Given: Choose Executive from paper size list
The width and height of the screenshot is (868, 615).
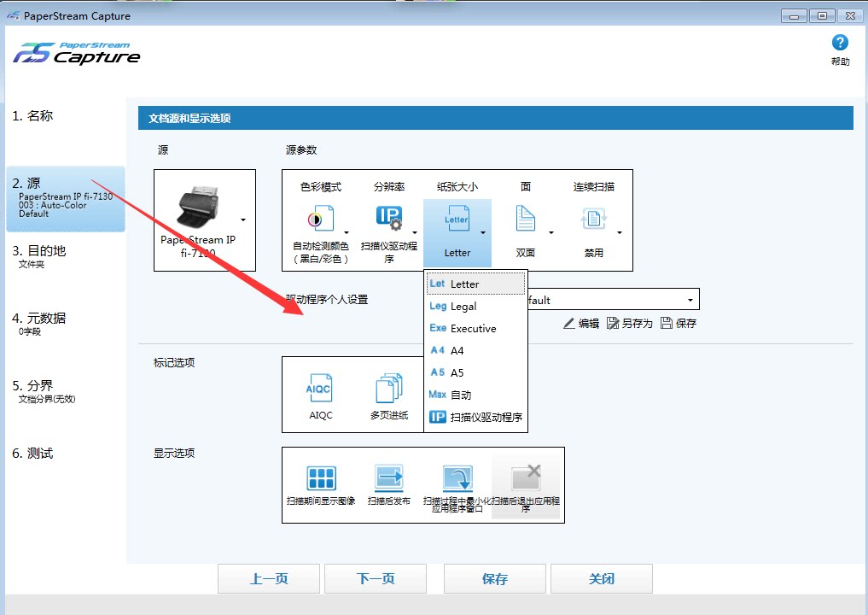Looking at the screenshot, I should [x=475, y=328].
